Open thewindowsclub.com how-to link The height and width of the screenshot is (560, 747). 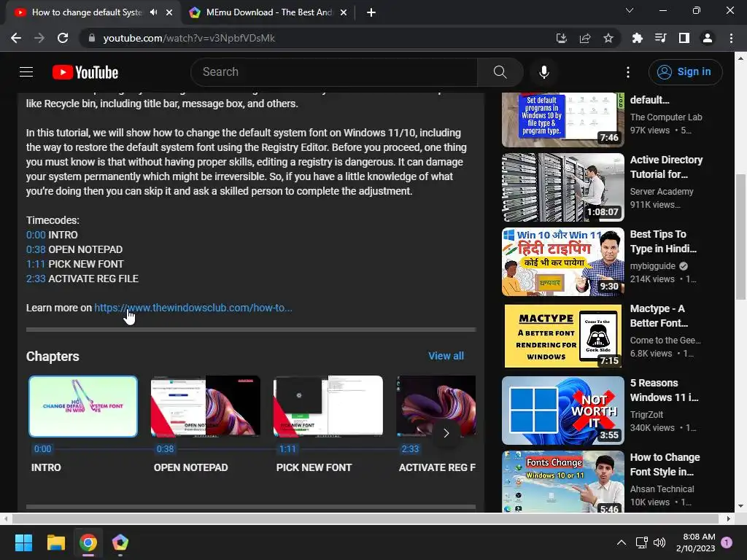[193, 308]
